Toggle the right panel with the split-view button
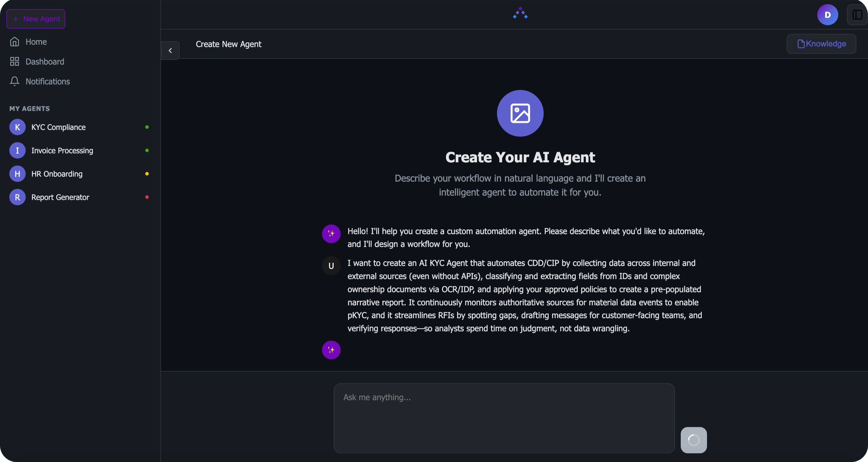The image size is (868, 462). 857,15
